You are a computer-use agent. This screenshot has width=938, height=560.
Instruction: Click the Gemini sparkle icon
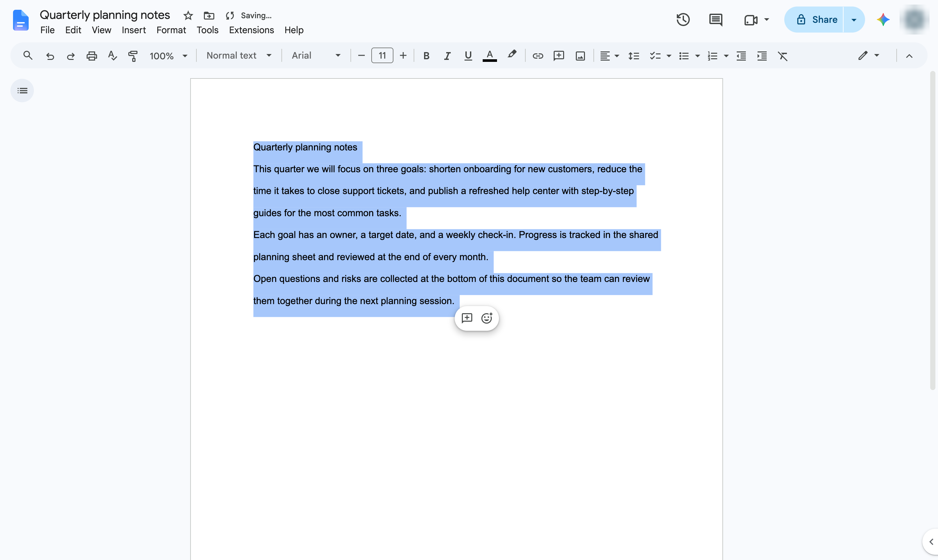click(x=883, y=20)
